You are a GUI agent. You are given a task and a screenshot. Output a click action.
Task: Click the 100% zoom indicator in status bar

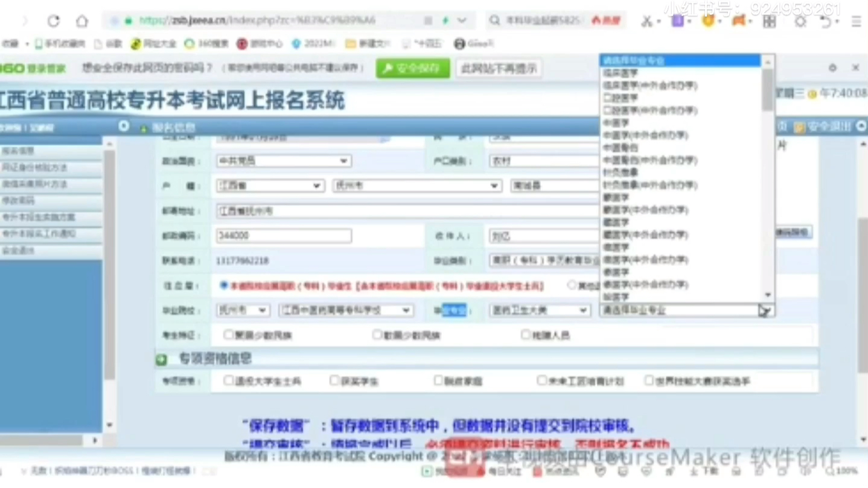coord(843,471)
